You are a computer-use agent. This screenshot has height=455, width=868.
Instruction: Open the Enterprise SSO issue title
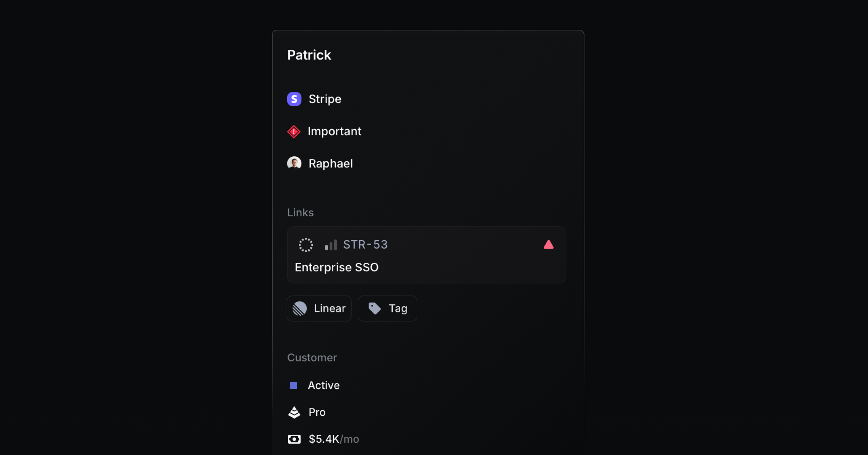(336, 267)
